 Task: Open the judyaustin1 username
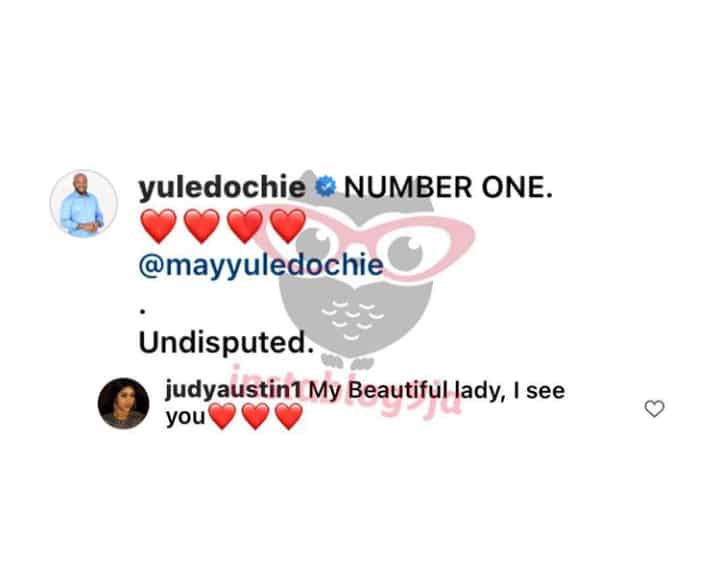pyautogui.click(x=233, y=392)
